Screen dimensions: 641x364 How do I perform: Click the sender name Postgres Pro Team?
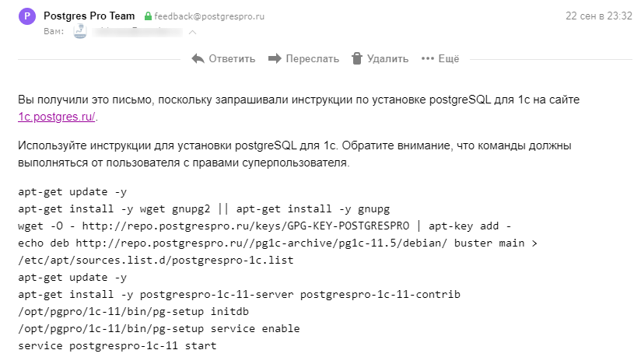89,16
